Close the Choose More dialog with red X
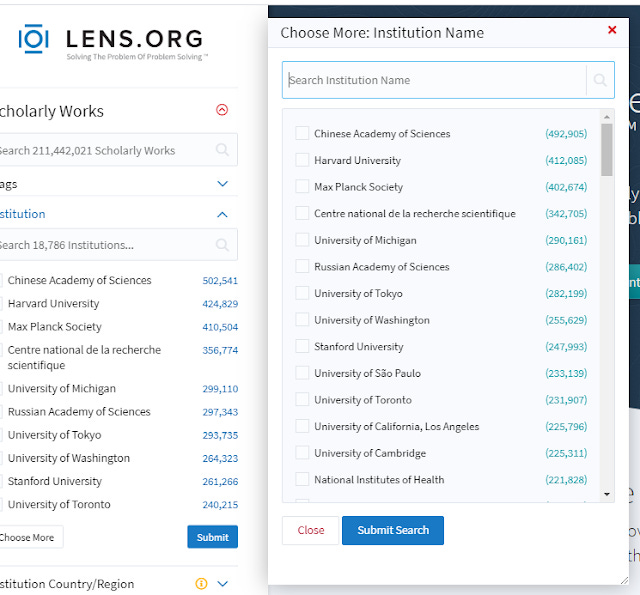Image resolution: width=640 pixels, height=595 pixels. [612, 30]
